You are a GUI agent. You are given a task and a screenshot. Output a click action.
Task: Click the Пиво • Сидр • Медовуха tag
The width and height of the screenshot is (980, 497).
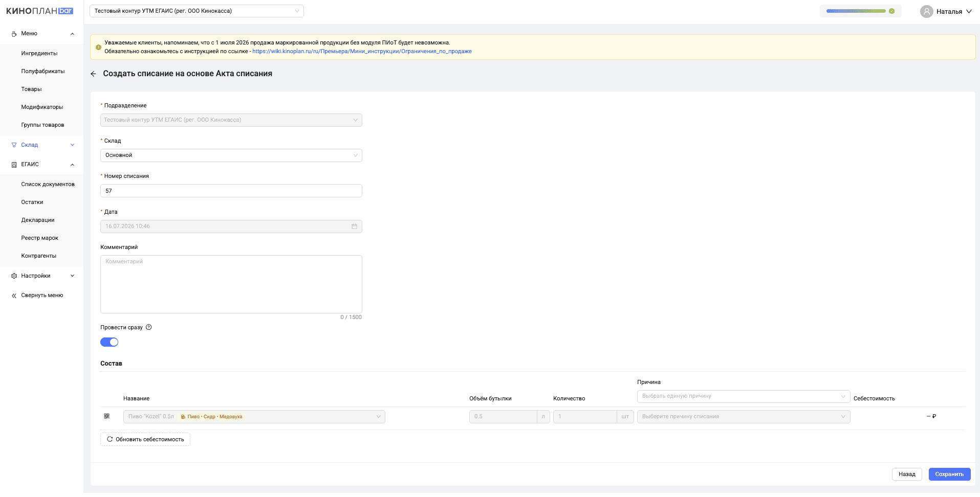pos(211,417)
